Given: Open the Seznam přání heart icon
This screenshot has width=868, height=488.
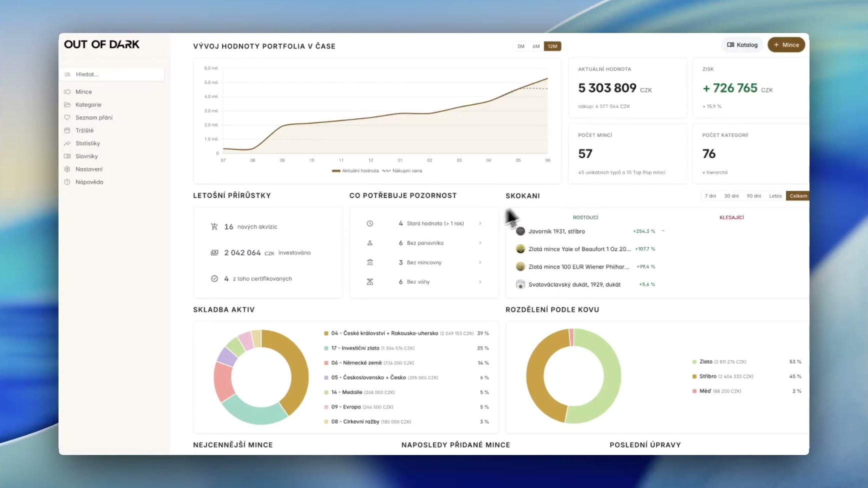Looking at the screenshot, I should (67, 117).
